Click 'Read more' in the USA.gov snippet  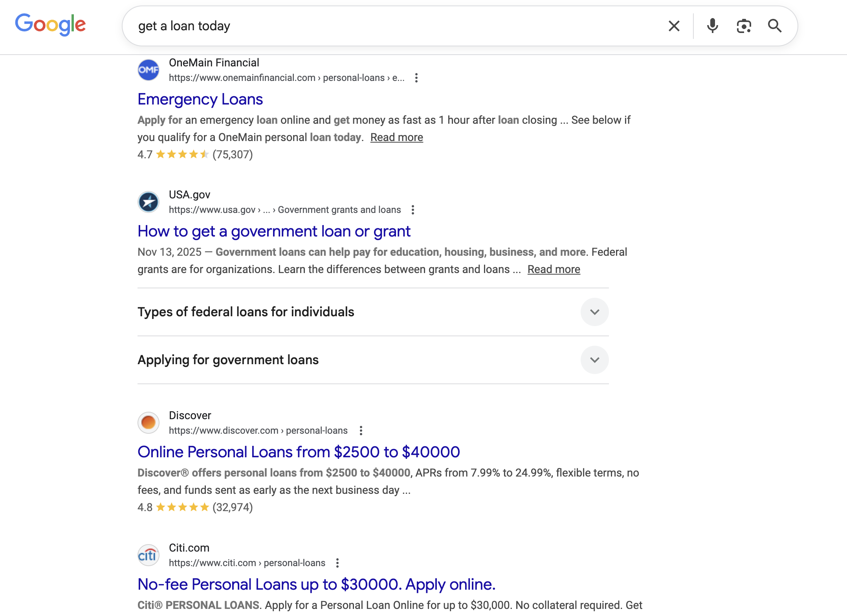[x=554, y=269]
